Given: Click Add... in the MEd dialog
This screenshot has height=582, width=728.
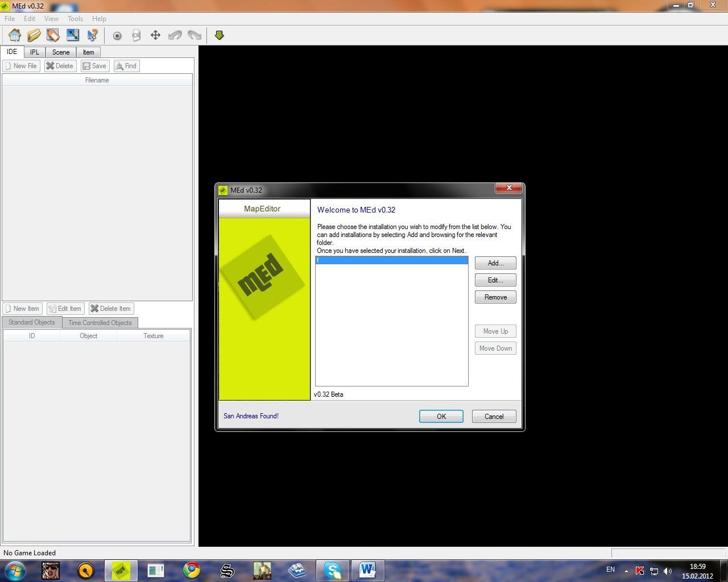Looking at the screenshot, I should tap(495, 263).
